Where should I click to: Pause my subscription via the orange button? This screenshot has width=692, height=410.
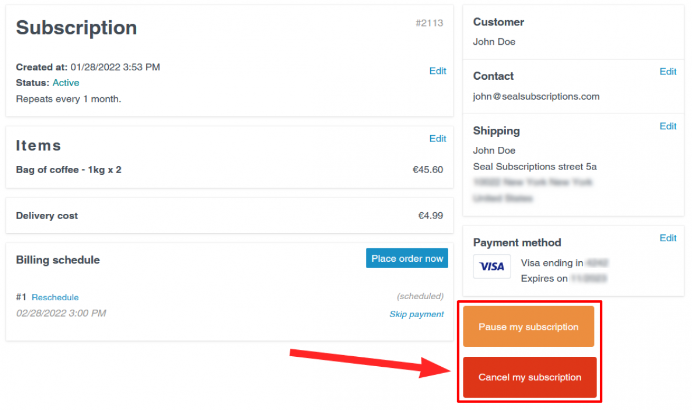(528, 327)
